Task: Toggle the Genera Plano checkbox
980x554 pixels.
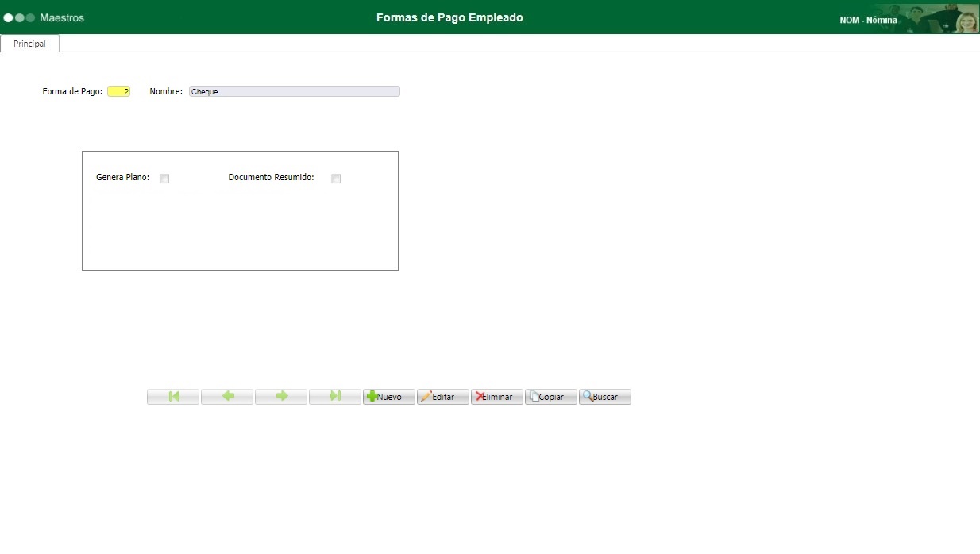Action: 164,179
